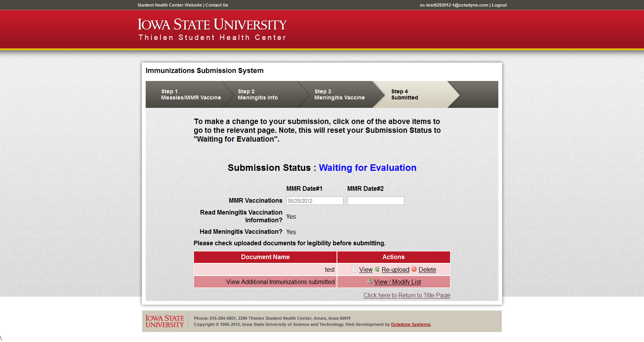Screen dimensions: 644x342
Task: Click the empty MMR Date#2 field
Action: pos(376,201)
